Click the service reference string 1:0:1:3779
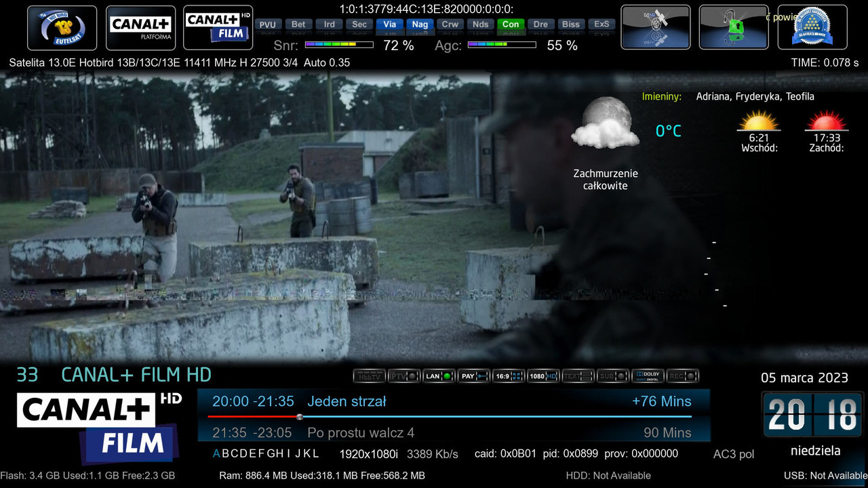Viewport: 868px width, 488px height. click(426, 9)
